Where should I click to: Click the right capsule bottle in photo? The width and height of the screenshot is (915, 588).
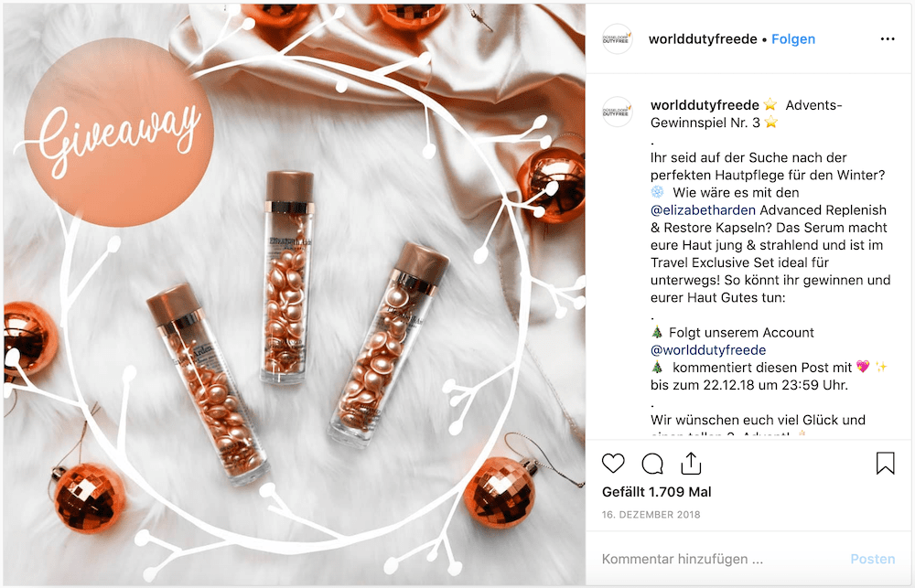[388, 344]
